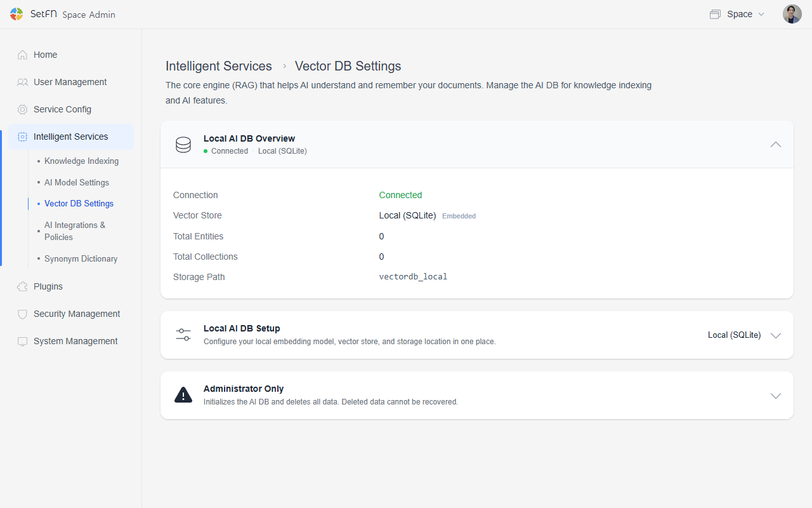Click the Intelligent Services chip icon
Viewport: 812px width, 508px height.
pyautogui.click(x=22, y=137)
